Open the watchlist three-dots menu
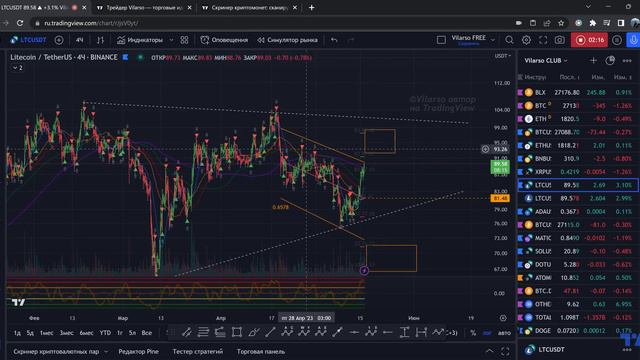The image size is (640, 360). [x=627, y=60]
